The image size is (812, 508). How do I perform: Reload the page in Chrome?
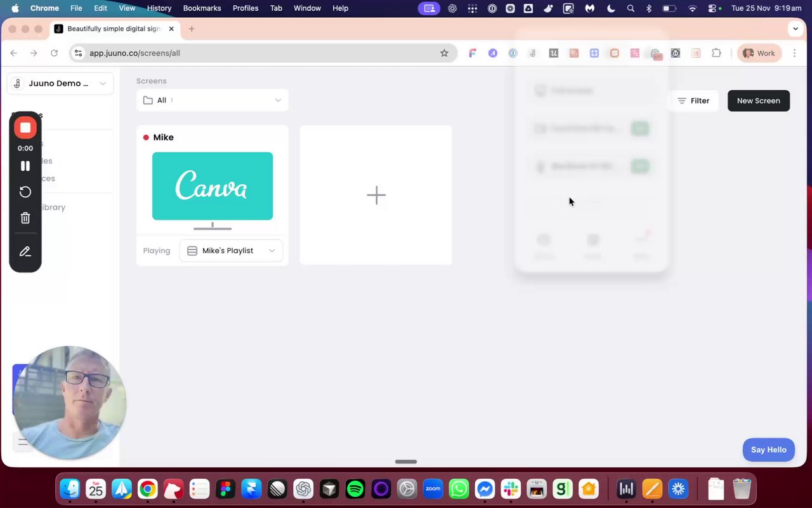click(x=55, y=53)
